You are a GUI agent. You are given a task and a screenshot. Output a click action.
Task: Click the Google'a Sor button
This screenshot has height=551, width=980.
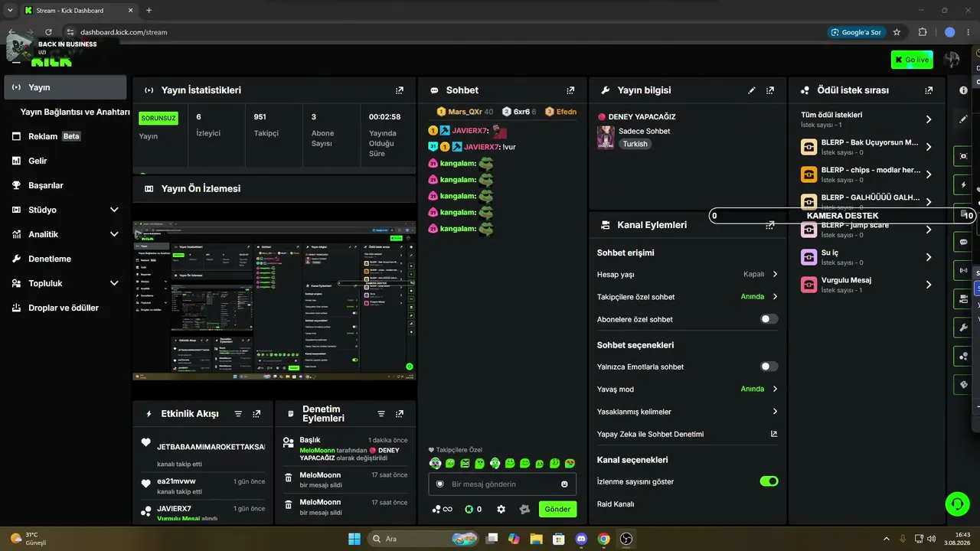coord(857,32)
